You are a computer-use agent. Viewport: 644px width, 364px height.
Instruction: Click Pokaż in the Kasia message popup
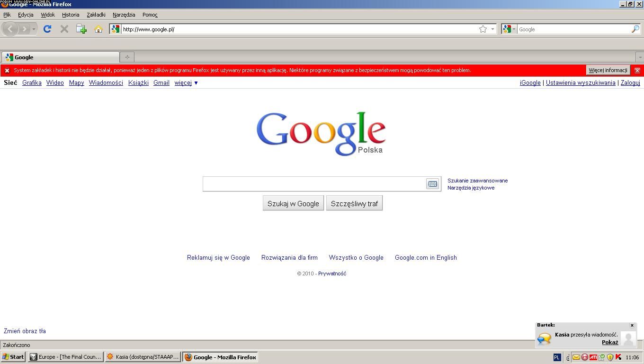[610, 342]
